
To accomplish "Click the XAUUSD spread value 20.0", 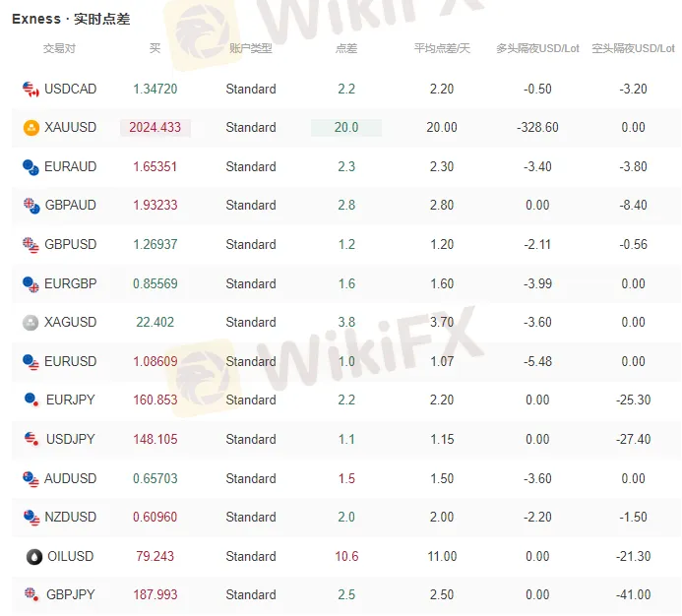I will 346,128.
